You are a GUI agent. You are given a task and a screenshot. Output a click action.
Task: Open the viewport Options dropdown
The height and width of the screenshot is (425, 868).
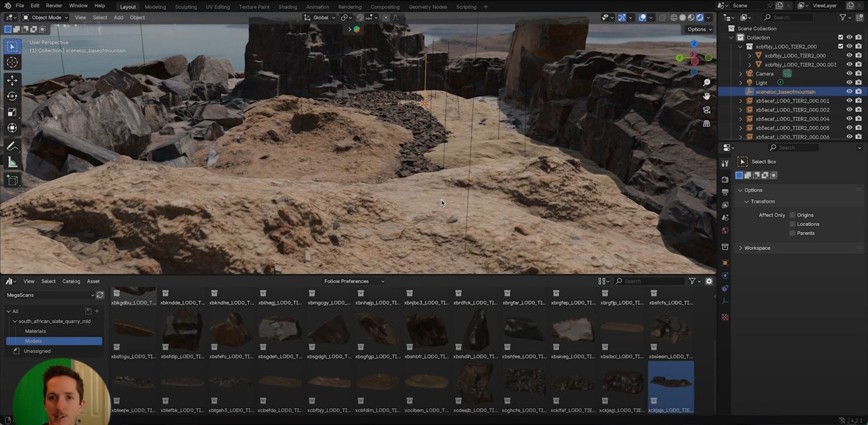699,29
